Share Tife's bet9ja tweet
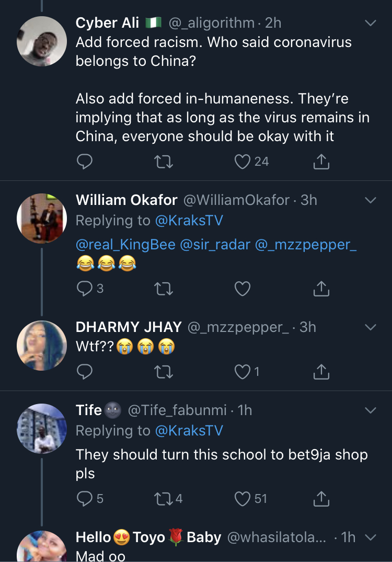This screenshot has height=562, width=392. 321,499
